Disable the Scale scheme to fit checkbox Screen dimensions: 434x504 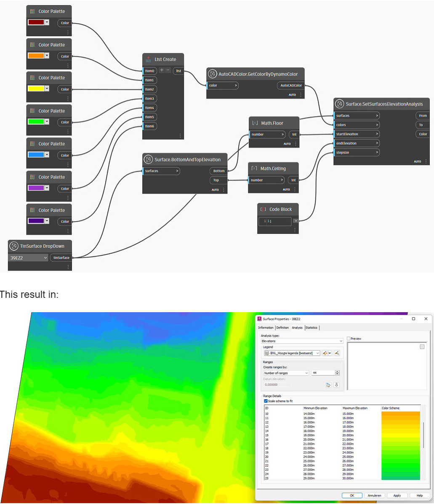266,401
